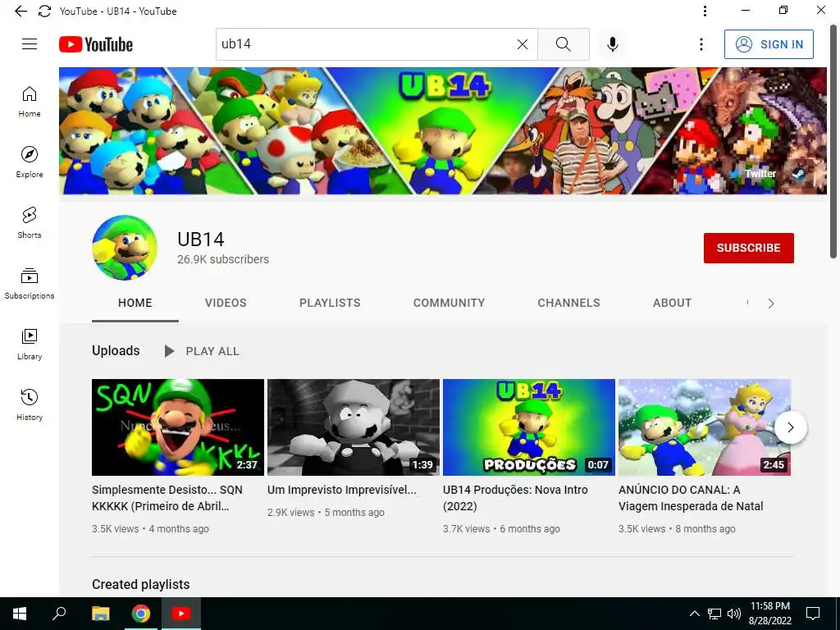Click PLAY ALL for Uploads
Screen dimensions: 840x630
[202, 351]
